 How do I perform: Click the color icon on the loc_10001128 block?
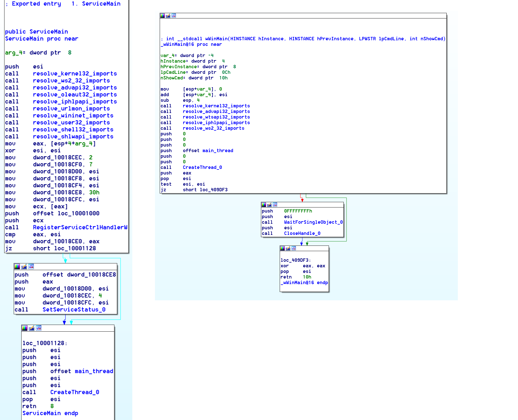(25, 328)
